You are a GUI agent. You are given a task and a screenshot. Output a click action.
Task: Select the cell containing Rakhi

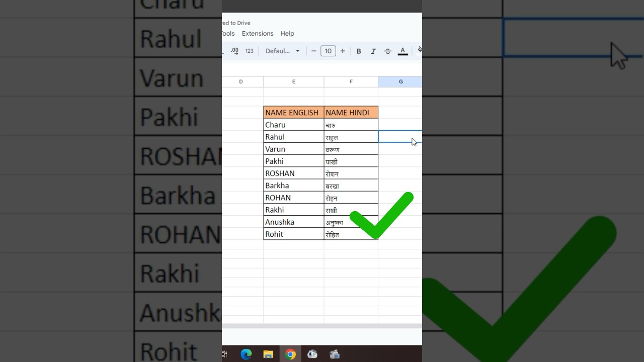[294, 210]
